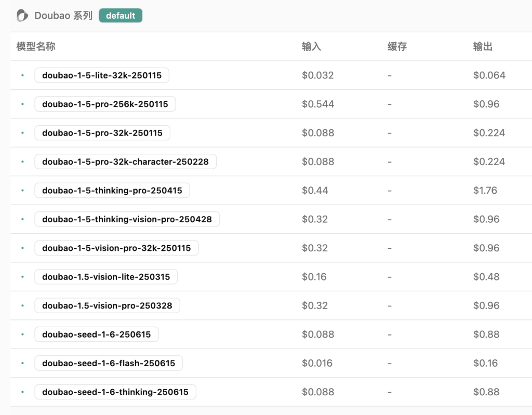Click input price $0.32 for thinking-vision-pro
Viewport: 532px width, 415px height.
(x=314, y=219)
